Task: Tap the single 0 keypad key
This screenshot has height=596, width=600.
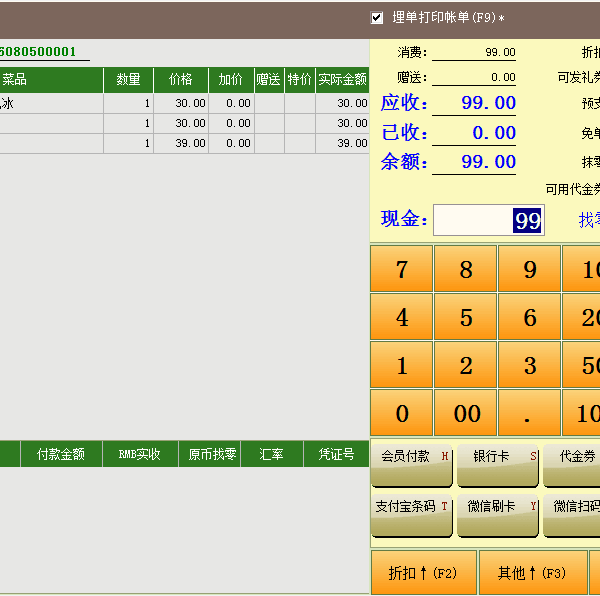Action: (401, 413)
